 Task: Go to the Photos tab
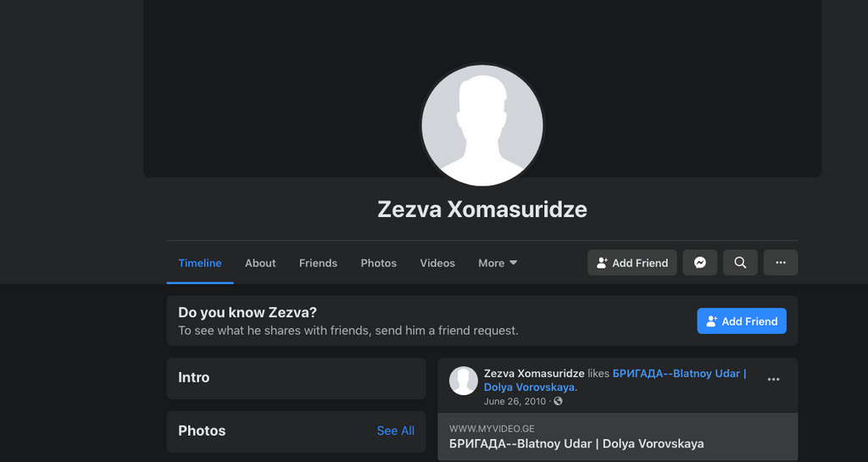379,264
